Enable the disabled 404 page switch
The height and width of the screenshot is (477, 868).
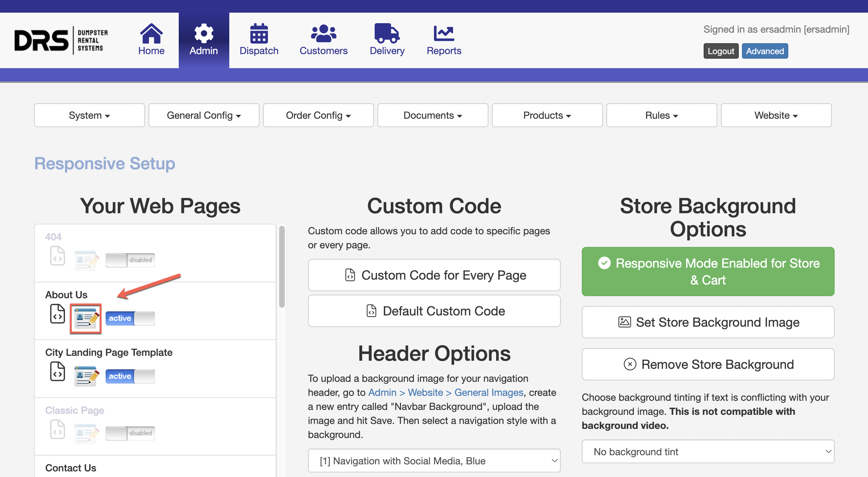tap(130, 260)
